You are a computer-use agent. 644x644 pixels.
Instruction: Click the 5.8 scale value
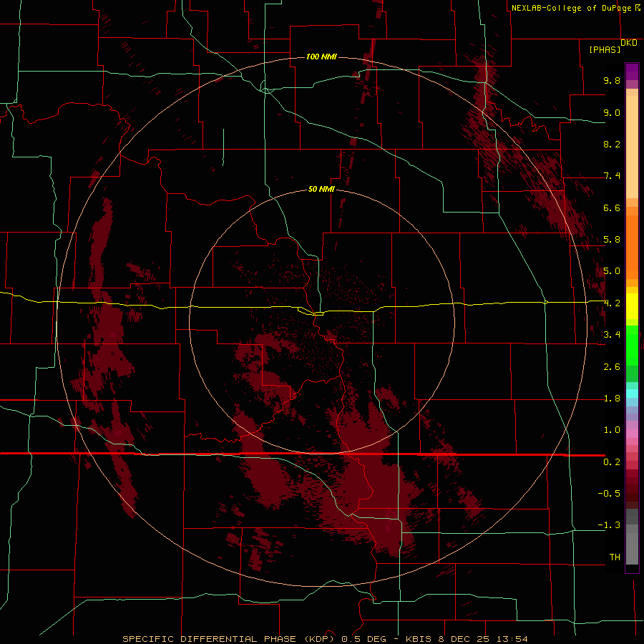coord(612,240)
